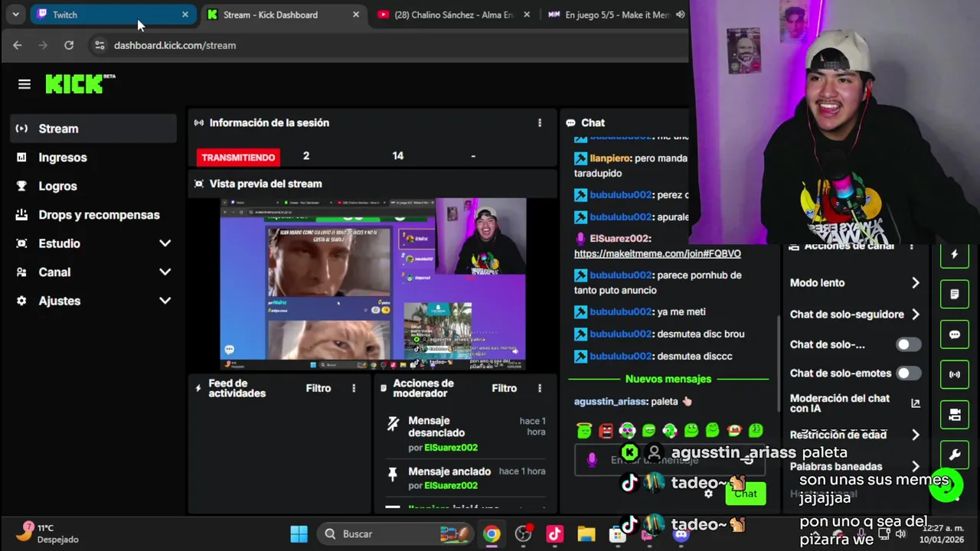Click the purple microphone icon in chat input
This screenshot has height=551, width=980.
[591, 460]
